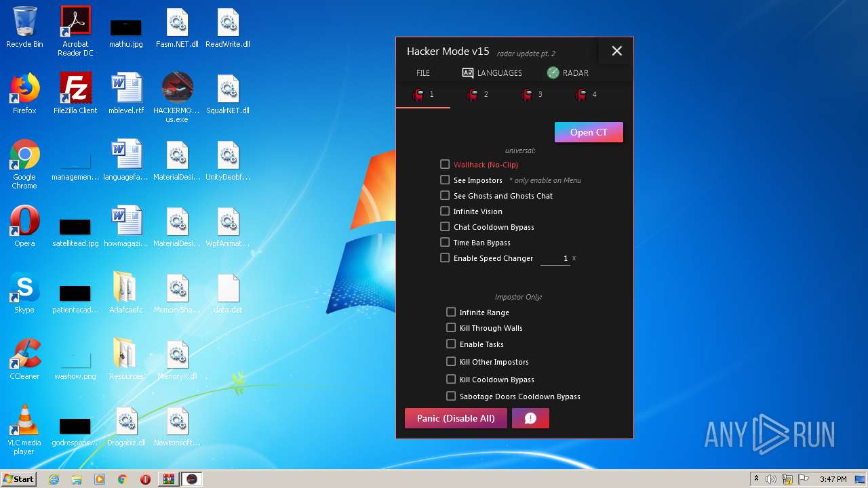Check the Enable Tasks option

(x=451, y=344)
